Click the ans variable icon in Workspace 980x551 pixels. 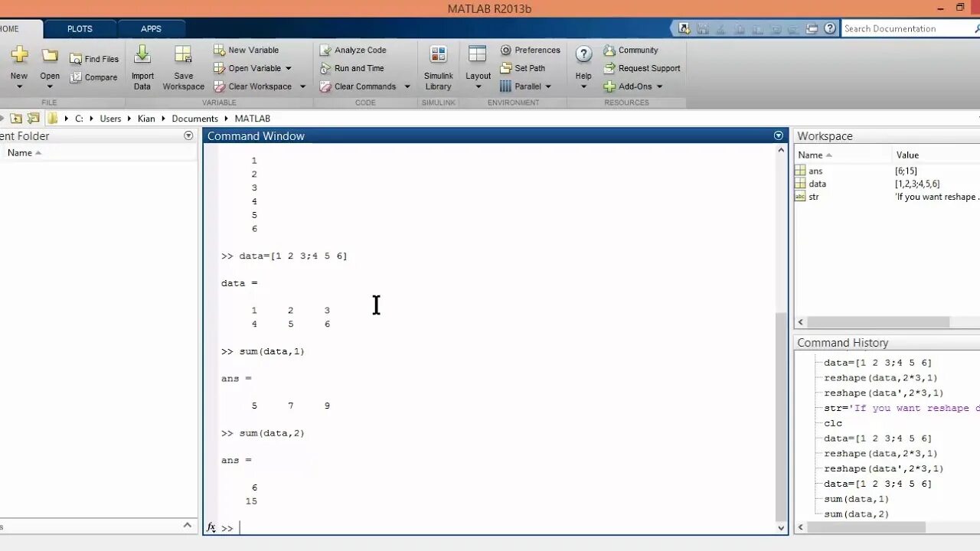800,171
